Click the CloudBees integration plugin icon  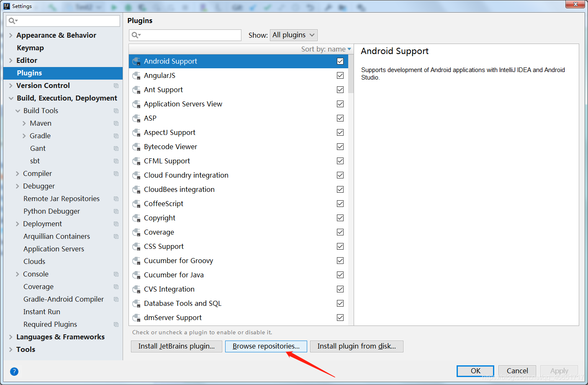(136, 190)
